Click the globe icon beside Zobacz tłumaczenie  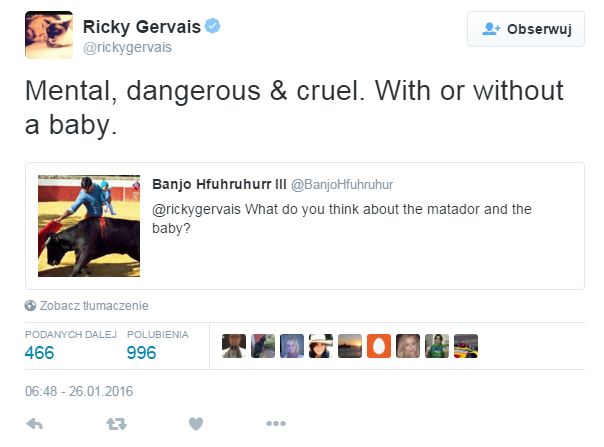click(x=31, y=306)
